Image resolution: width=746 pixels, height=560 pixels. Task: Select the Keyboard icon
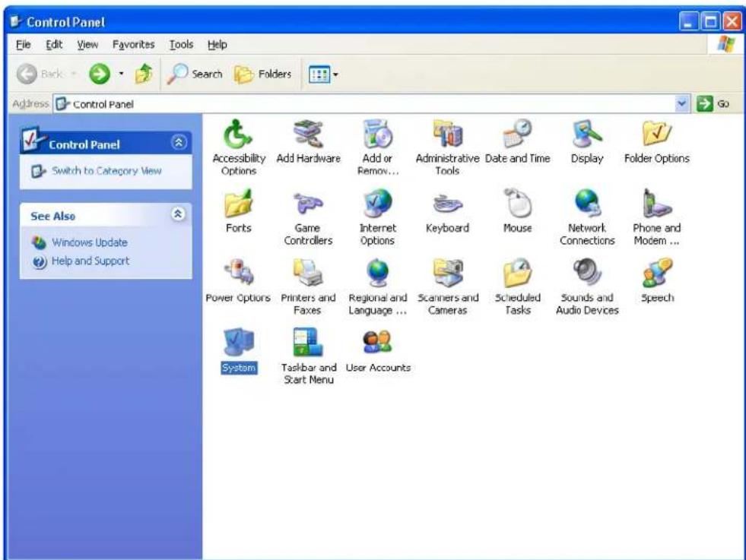pyautogui.click(x=447, y=204)
